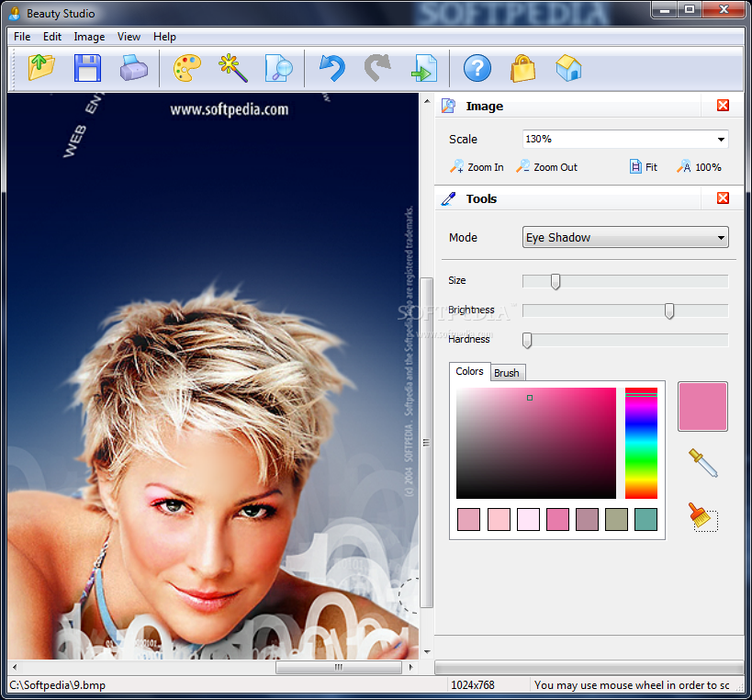Click the vertical scrollbar up arrow
Viewport: 752px width, 700px height.
coord(427,101)
